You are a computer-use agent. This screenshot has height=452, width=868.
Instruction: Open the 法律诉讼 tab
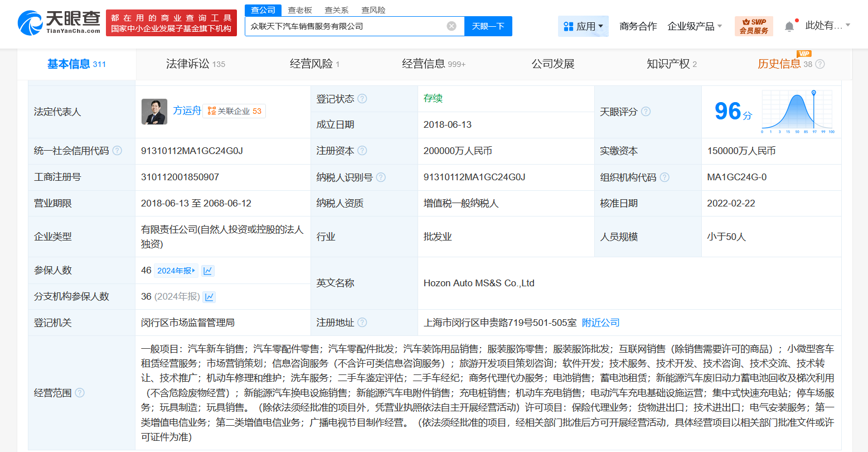pos(196,64)
